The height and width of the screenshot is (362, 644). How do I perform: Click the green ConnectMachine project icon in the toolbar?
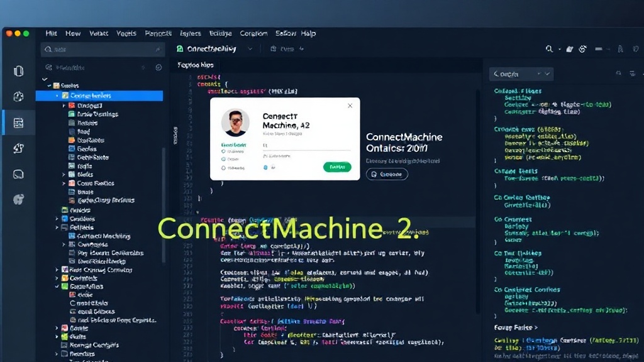pos(180,49)
